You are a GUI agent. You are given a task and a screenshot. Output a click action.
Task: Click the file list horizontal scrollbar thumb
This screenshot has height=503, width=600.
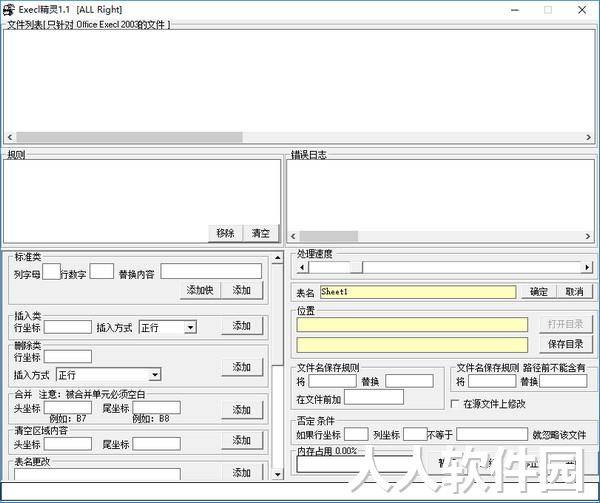pyautogui.click(x=129, y=137)
